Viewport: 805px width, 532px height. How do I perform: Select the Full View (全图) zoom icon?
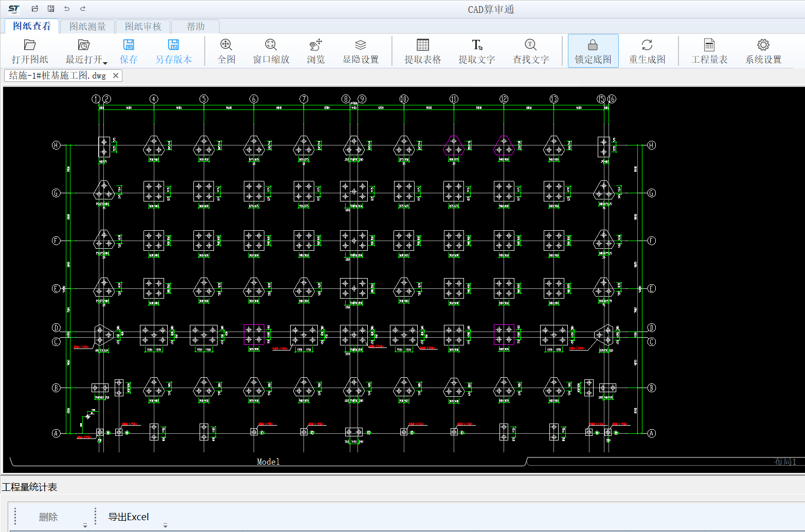226,45
